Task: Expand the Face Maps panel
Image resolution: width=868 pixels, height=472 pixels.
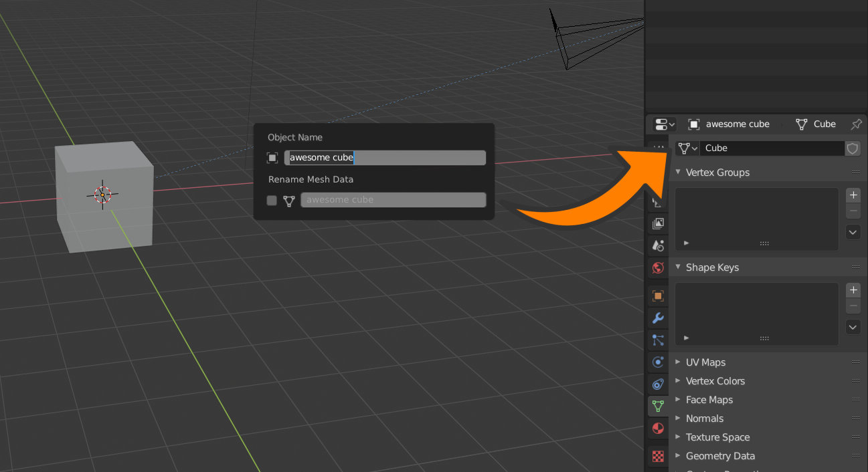Action: click(x=677, y=400)
